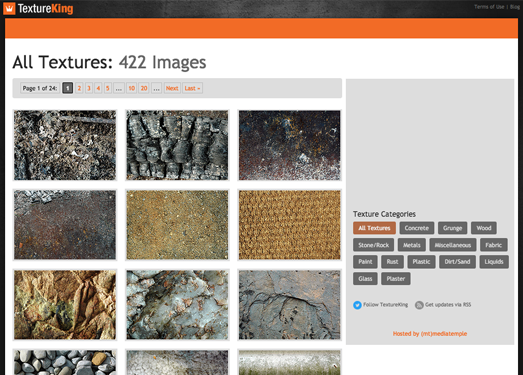Select the Rust category
The height and width of the screenshot is (375, 523).
pyautogui.click(x=393, y=262)
